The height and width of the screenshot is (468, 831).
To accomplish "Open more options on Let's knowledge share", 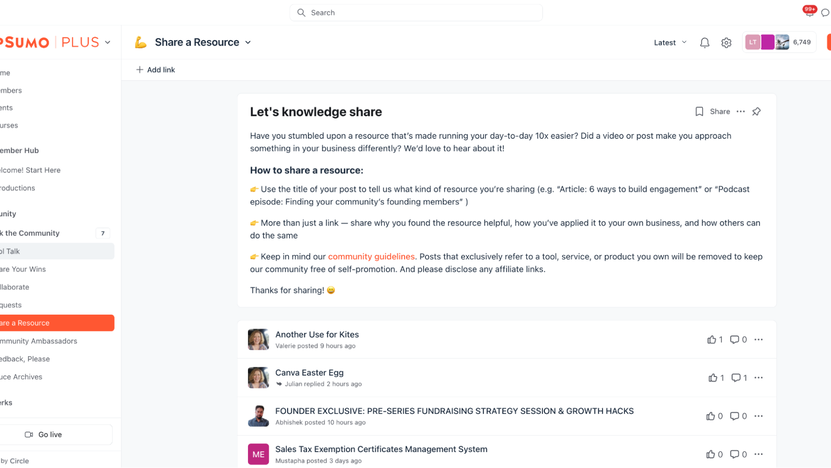I will coord(740,111).
